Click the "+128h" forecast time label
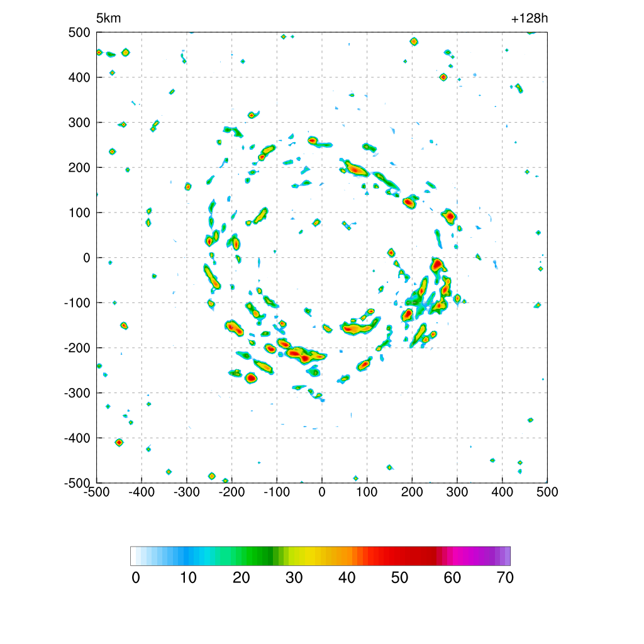This screenshot has width=644, height=644. pyautogui.click(x=529, y=18)
